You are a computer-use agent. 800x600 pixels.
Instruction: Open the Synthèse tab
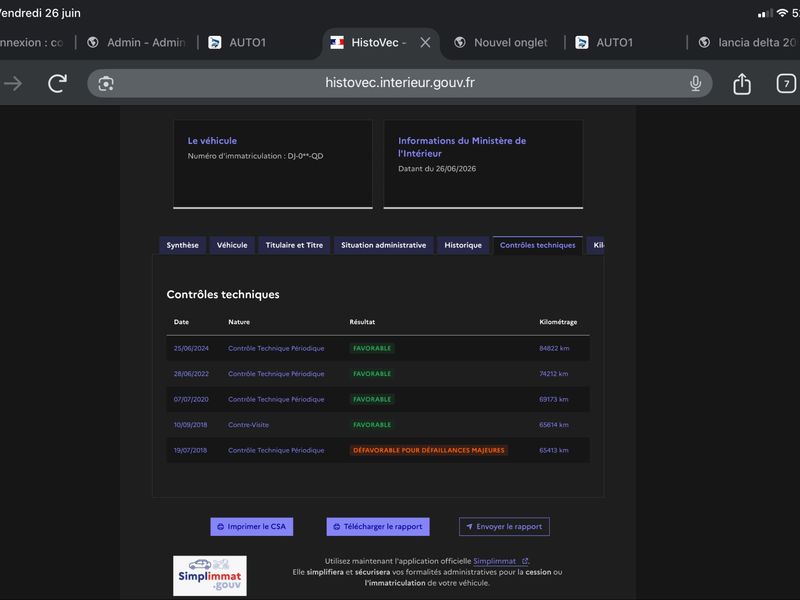(182, 245)
